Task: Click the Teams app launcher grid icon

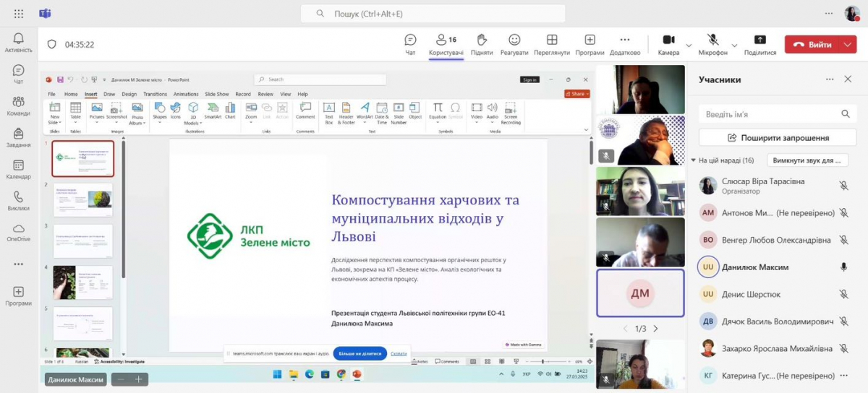Action: 19,14
